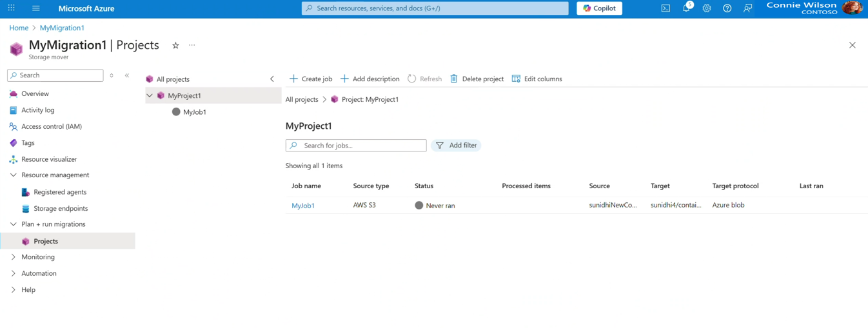Expand the Monitoring section
This screenshot has height=328, width=868.
[13, 257]
